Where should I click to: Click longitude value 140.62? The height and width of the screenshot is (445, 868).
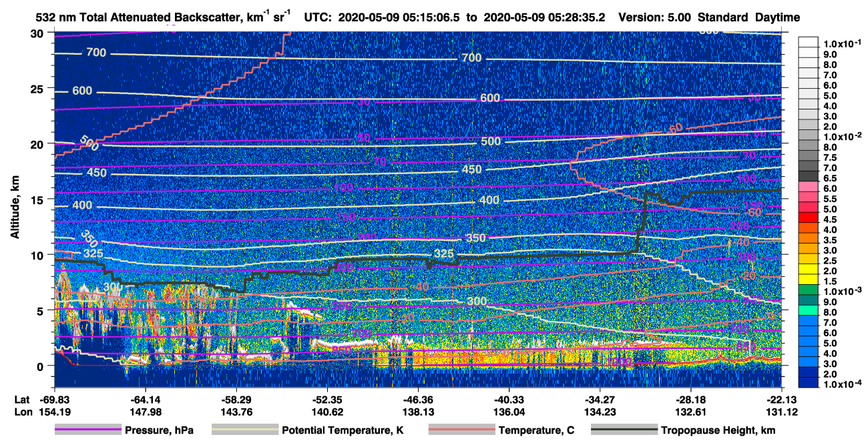[x=327, y=412]
